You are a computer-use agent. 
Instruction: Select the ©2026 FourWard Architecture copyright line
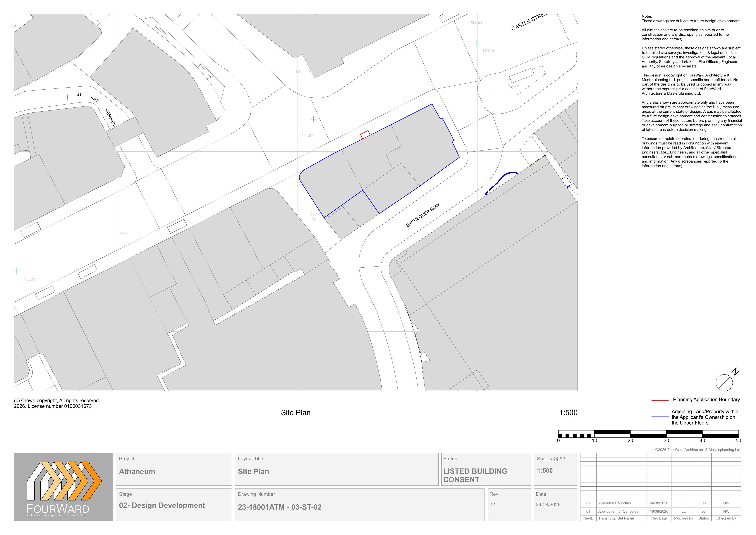pos(698,450)
